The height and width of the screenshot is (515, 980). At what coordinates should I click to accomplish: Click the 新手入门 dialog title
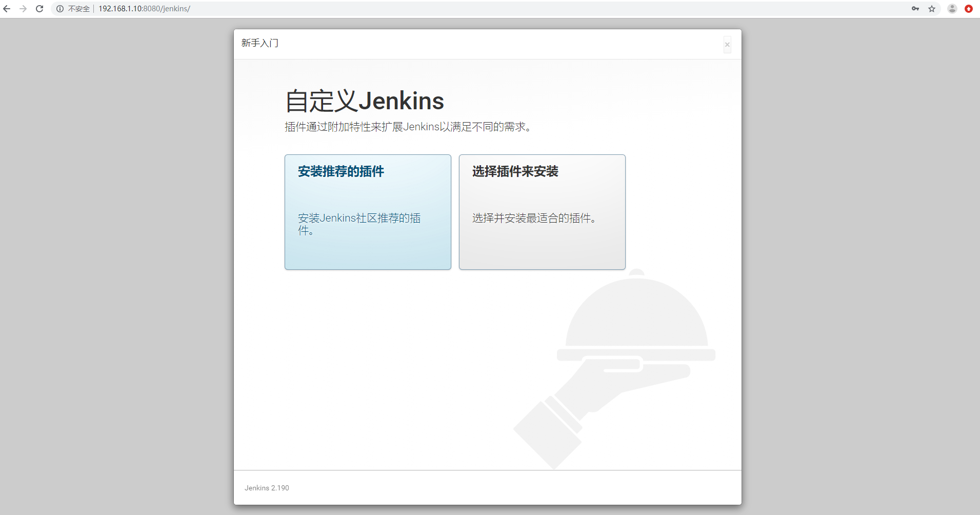(259, 43)
